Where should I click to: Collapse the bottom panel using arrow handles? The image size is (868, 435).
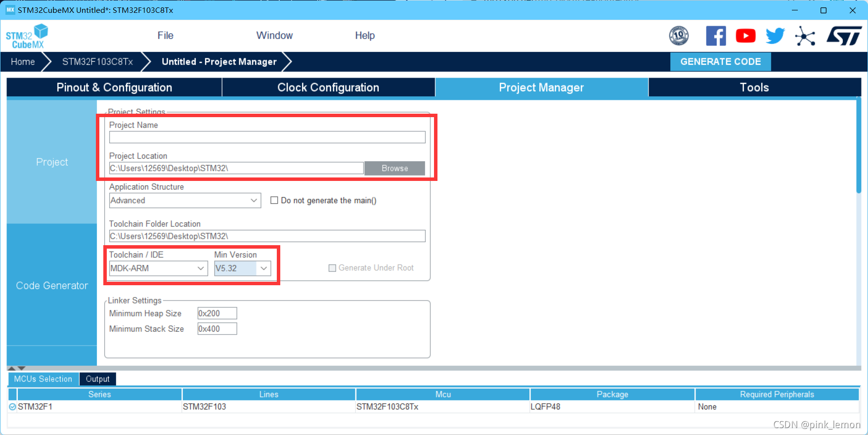21,368
